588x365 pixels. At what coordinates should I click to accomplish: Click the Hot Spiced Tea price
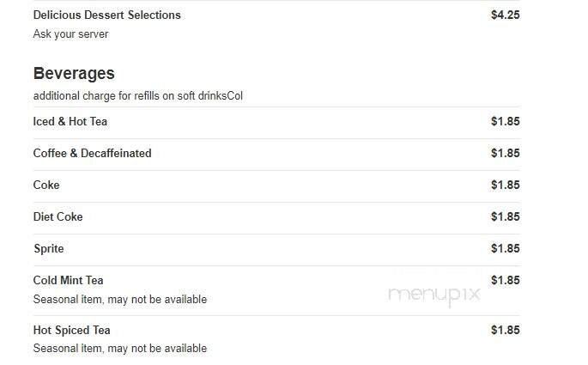[x=505, y=330]
